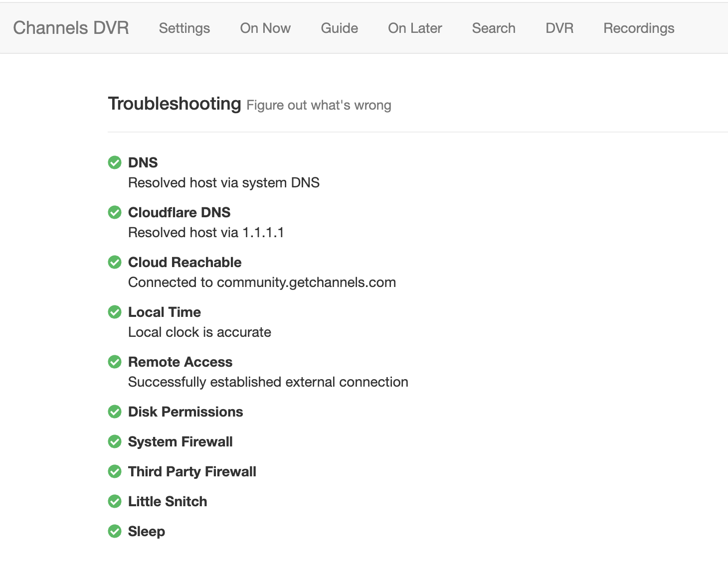The height and width of the screenshot is (573, 728).
Task: Click the Cloud Reachable green check icon
Action: (x=115, y=262)
